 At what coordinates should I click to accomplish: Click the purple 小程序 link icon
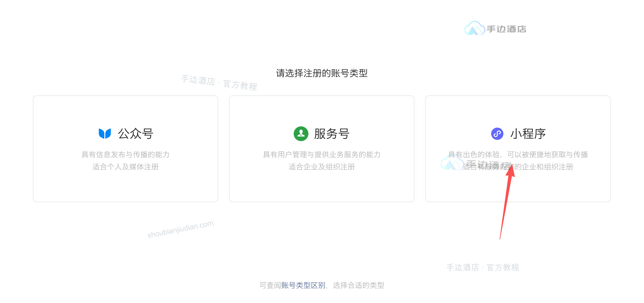tap(497, 134)
